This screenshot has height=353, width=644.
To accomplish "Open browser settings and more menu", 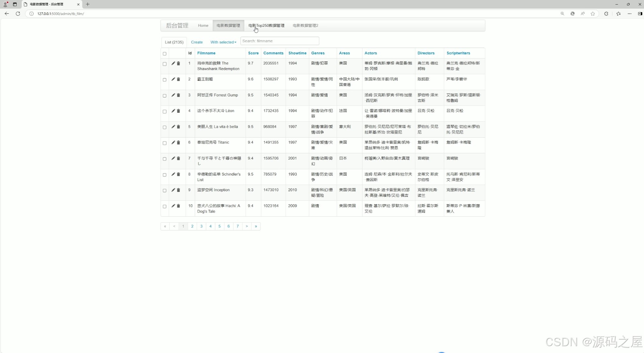I will coord(629,14).
